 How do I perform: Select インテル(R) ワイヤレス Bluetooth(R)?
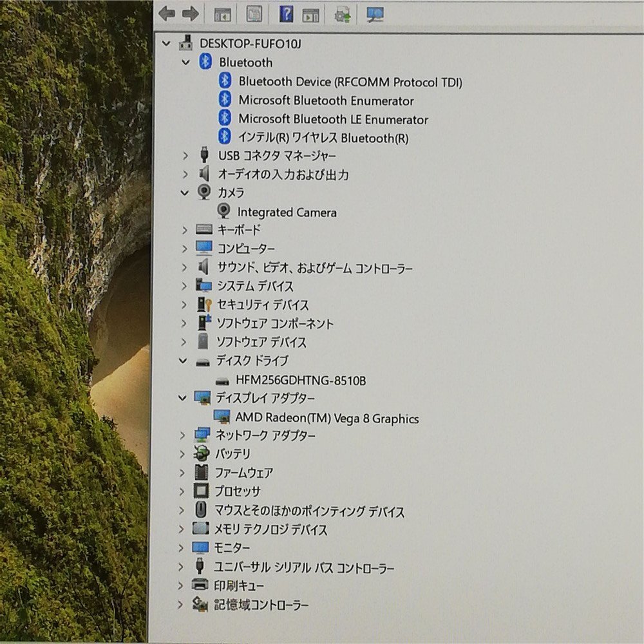[x=323, y=138]
